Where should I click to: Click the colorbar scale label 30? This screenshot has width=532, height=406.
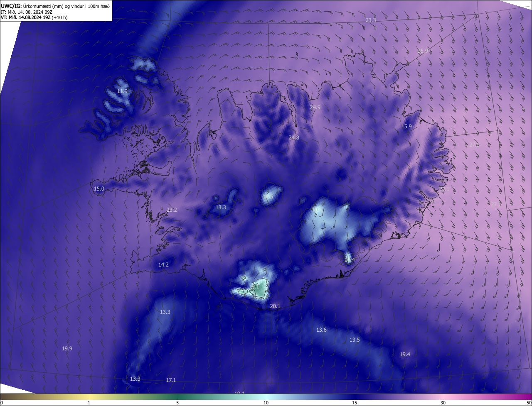click(443, 403)
